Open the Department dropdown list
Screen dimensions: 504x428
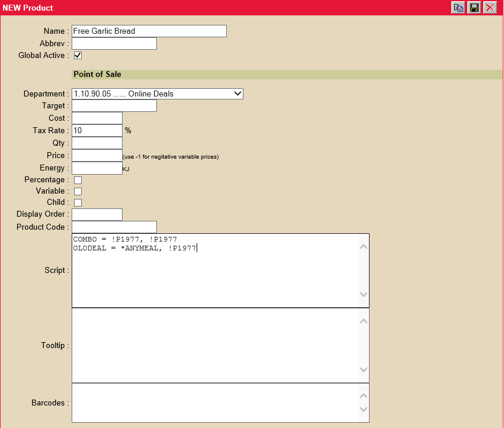tap(158, 94)
